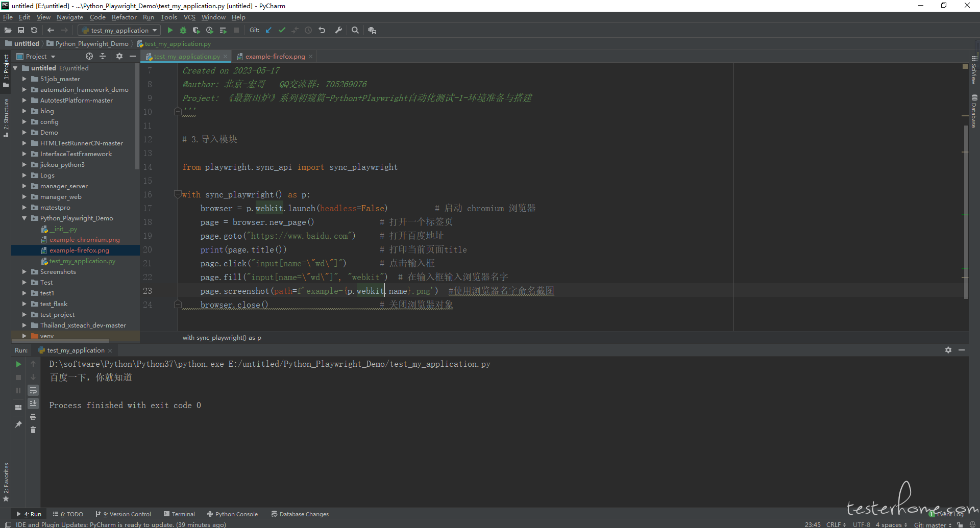Click the Synchronize refresh icon in the toolbar
Viewport: 980px width, 528px height.
tap(34, 31)
